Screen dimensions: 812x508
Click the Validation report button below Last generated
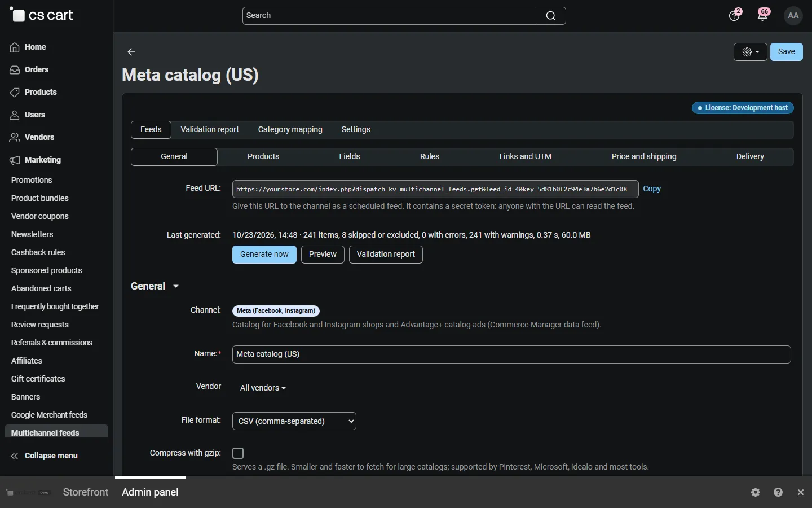386,255
